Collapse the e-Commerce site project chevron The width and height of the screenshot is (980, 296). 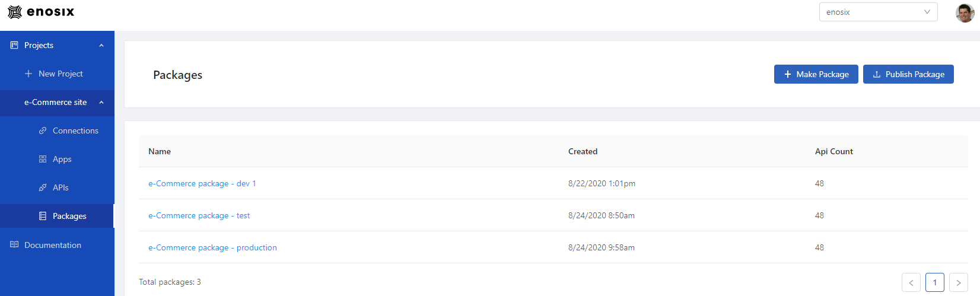tap(101, 102)
